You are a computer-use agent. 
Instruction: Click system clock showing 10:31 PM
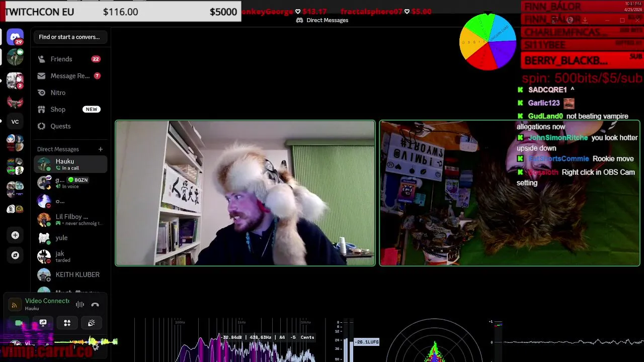pyautogui.click(x=632, y=4)
